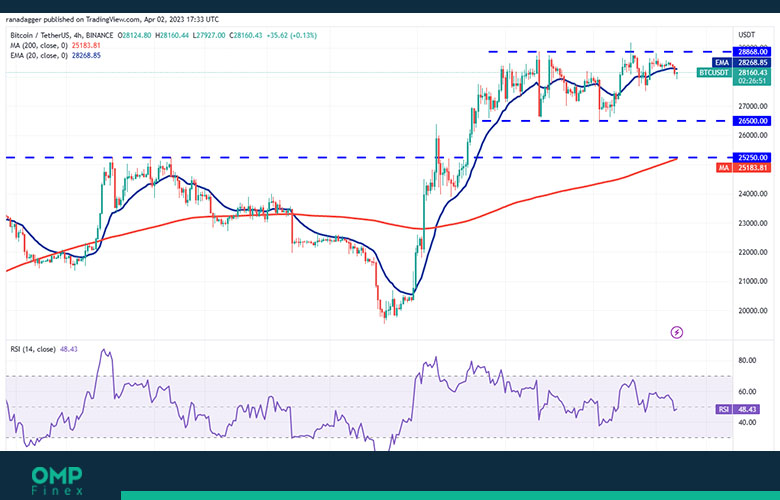Screen dimensions: 780x500
Task: Click the RSI 40.00 axis value
Action: point(747,422)
